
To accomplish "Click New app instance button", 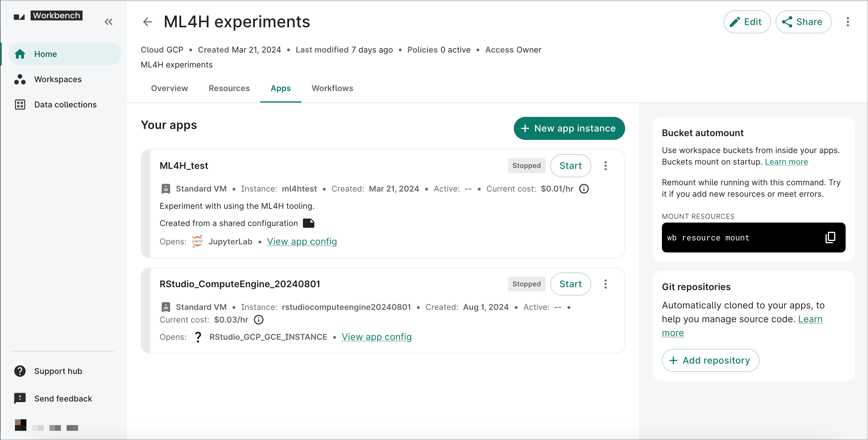I will click(x=568, y=128).
